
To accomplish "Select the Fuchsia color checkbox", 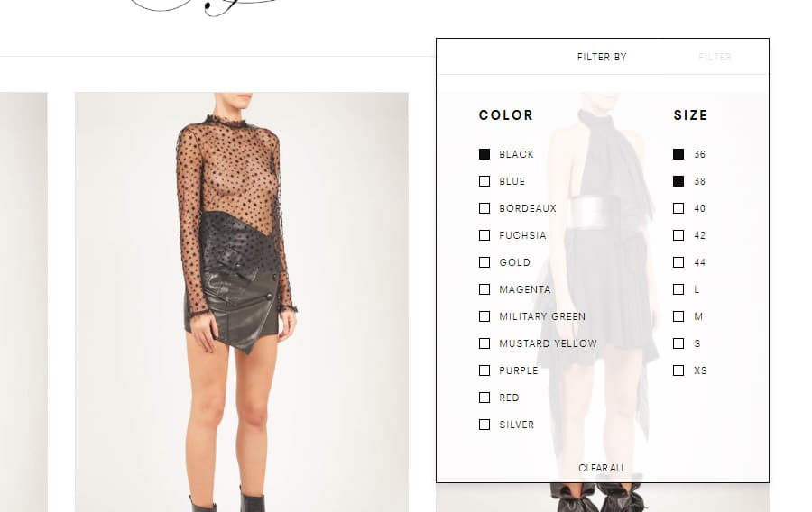I will pyautogui.click(x=484, y=235).
